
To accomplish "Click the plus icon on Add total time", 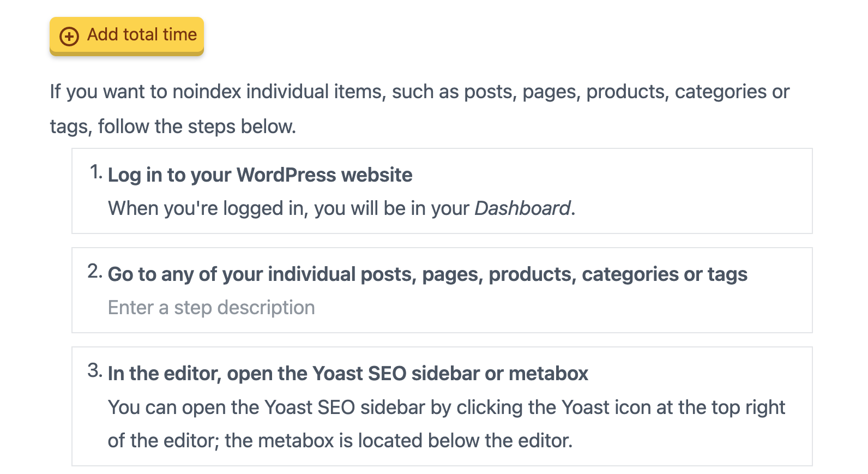I will [69, 36].
